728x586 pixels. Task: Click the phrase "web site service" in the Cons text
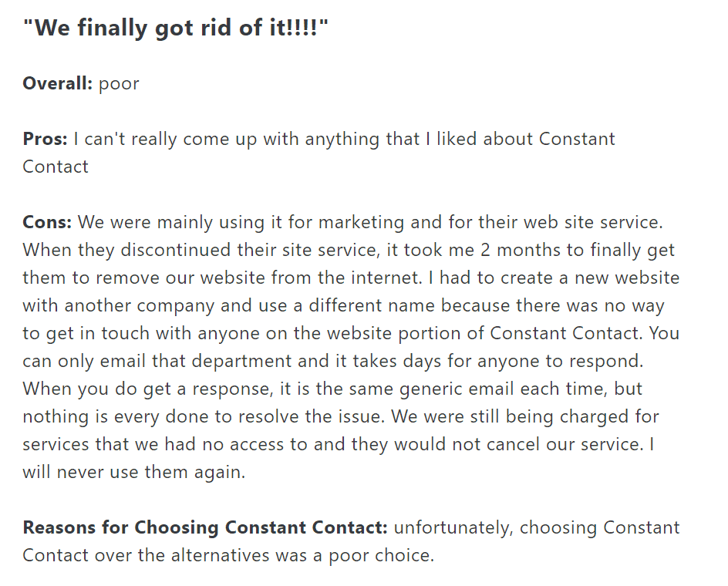591,222
